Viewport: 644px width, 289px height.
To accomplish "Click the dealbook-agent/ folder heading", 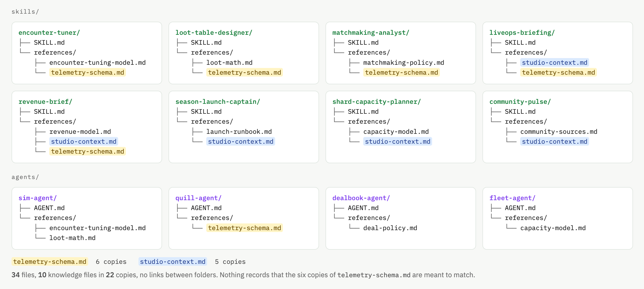I will (x=361, y=198).
